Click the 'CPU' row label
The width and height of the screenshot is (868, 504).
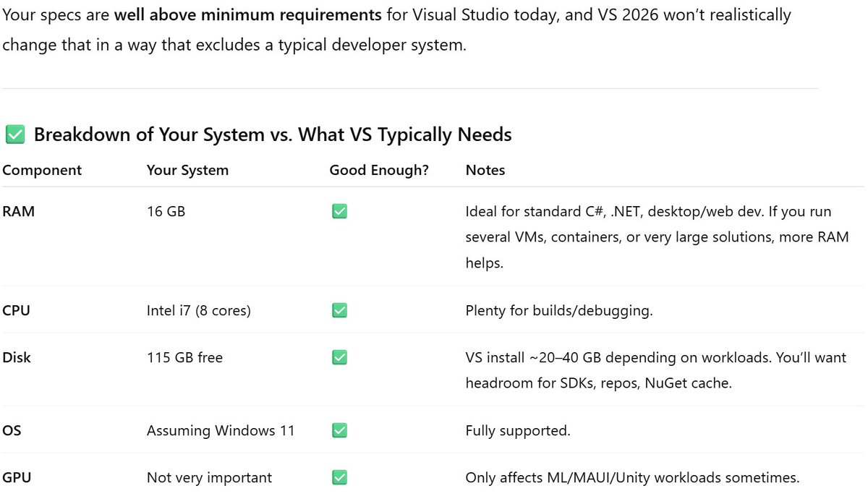[16, 311]
